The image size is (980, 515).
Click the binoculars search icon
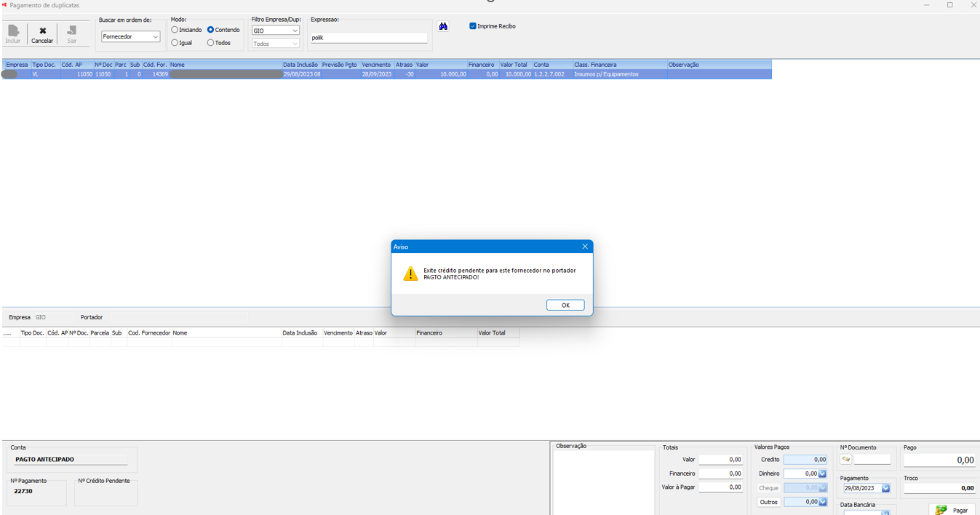[x=443, y=26]
